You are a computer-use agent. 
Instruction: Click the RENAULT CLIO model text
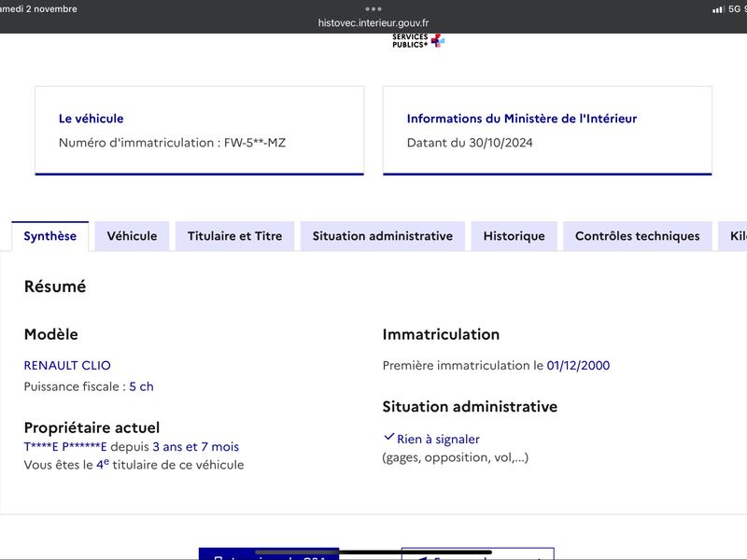(67, 365)
